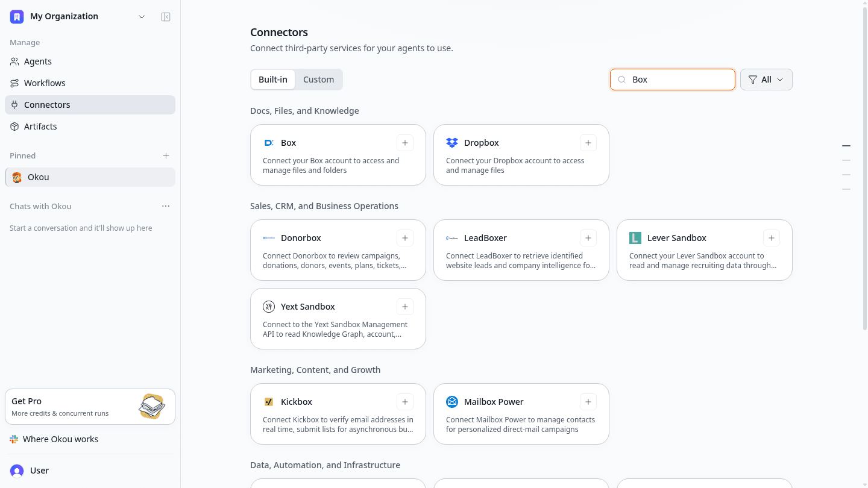Add the Dropbox connector plus icon
Image resolution: width=868 pixels, height=488 pixels.
pos(588,143)
